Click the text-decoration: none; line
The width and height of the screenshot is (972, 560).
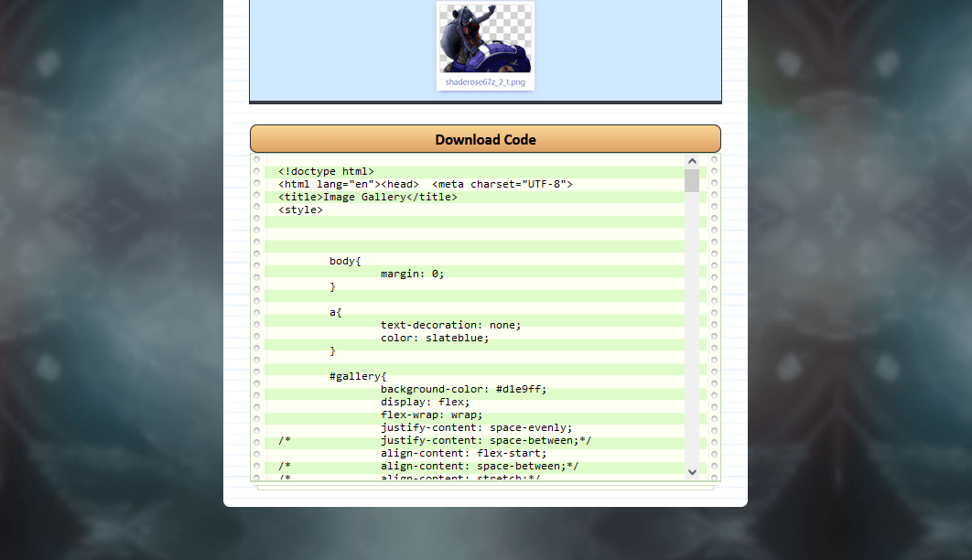pyautogui.click(x=450, y=325)
